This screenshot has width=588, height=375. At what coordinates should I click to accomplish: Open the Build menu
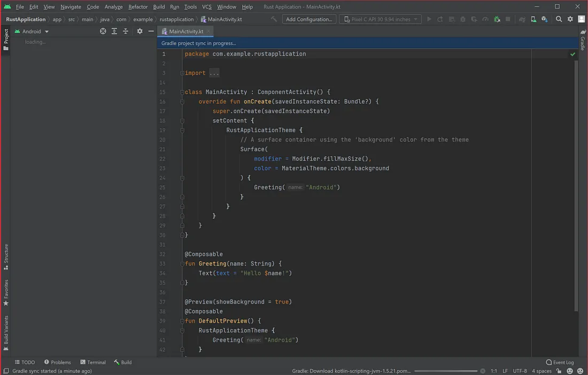(159, 7)
